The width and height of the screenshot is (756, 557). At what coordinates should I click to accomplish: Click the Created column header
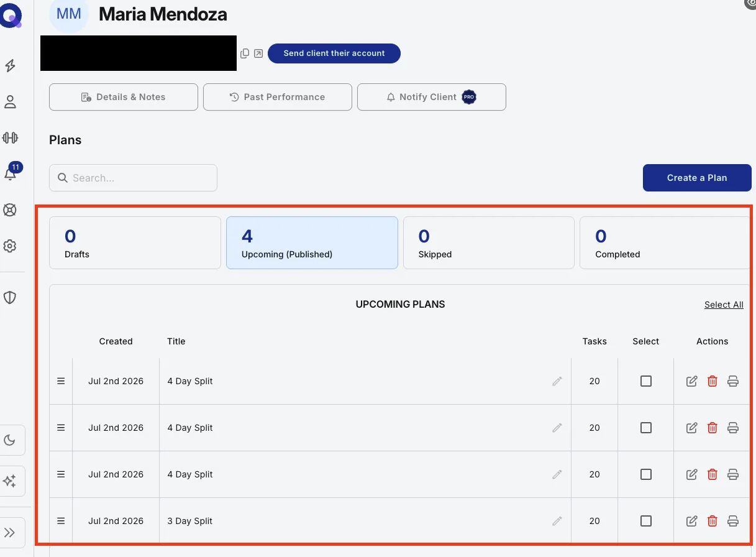tap(116, 341)
